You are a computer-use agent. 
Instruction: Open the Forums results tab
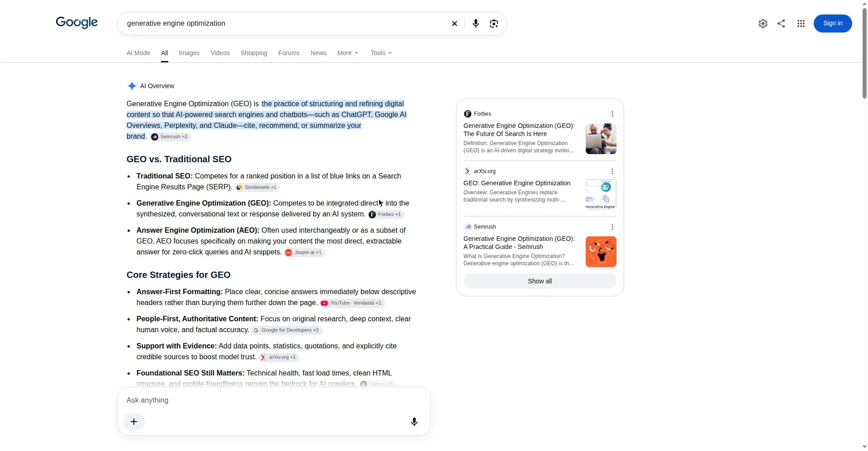[289, 53]
